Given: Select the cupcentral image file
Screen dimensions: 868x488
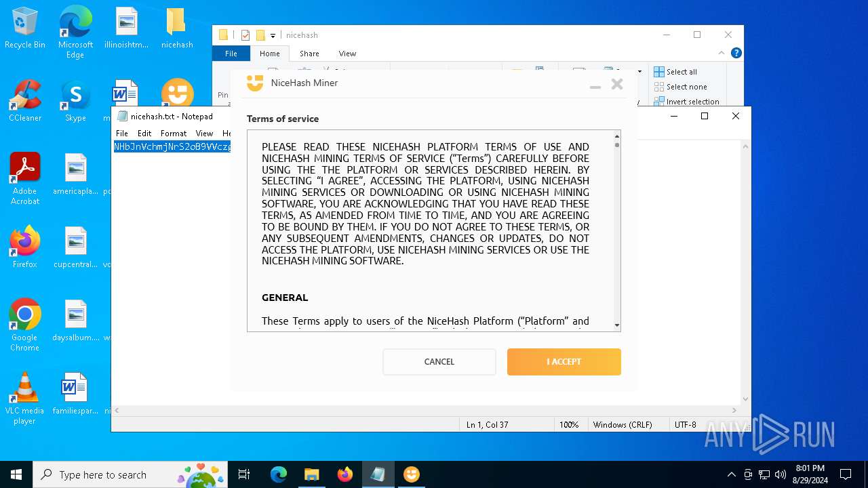Looking at the screenshot, I should 75,247.
